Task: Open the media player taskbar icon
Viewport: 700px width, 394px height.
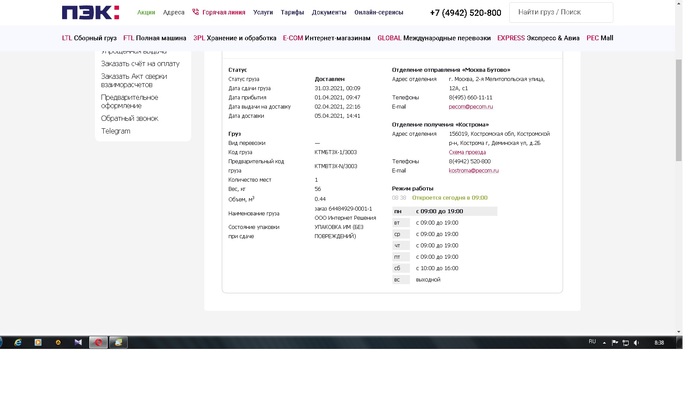Action: click(x=38, y=342)
